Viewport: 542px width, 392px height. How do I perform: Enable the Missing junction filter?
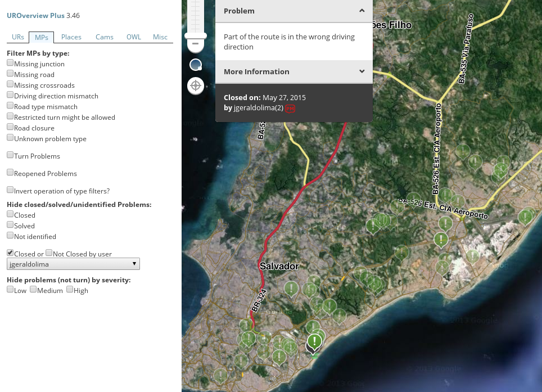(x=10, y=62)
